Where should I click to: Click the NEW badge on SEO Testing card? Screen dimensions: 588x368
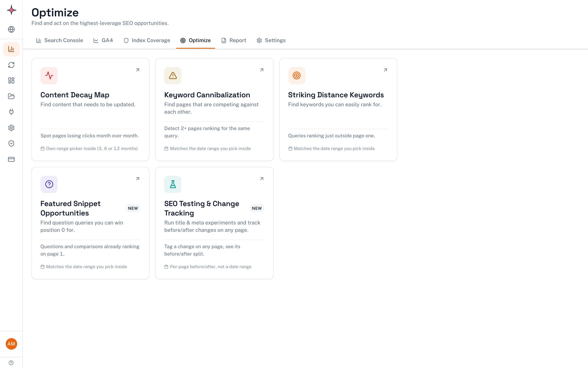pos(257,208)
